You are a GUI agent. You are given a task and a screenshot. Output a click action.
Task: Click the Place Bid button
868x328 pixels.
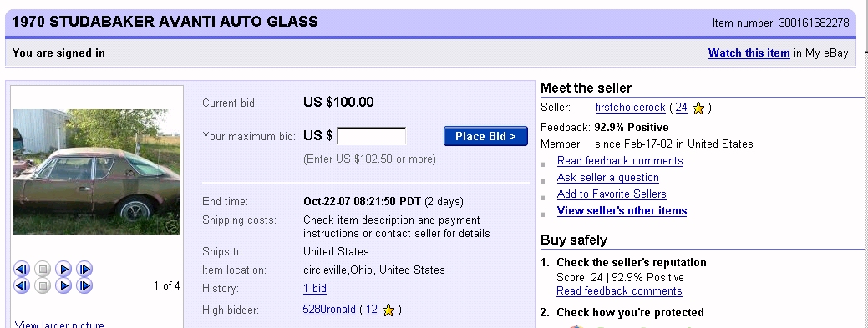point(485,136)
